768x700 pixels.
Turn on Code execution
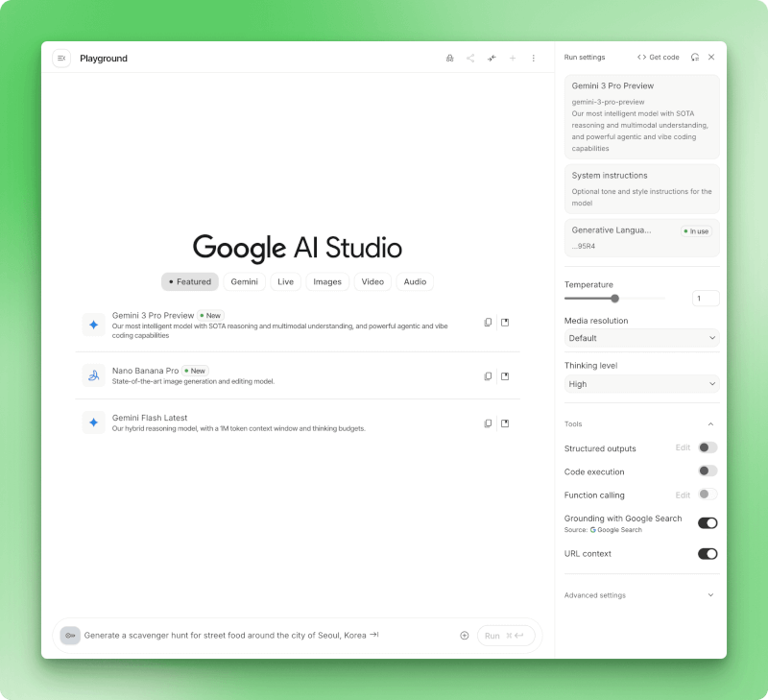(708, 471)
